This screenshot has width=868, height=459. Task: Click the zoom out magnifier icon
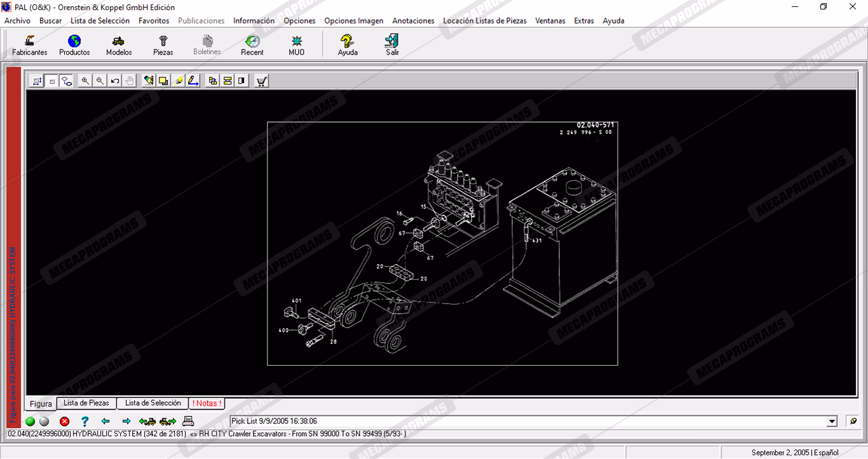pos(100,81)
